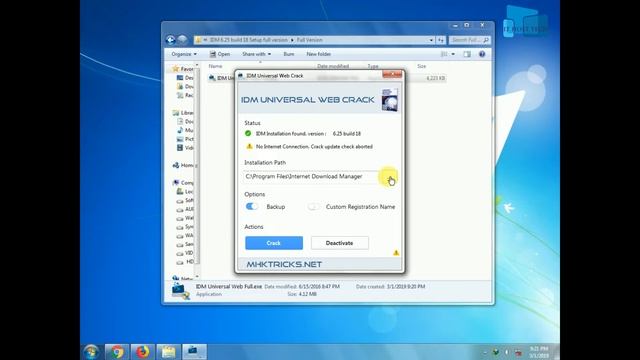Click the sidebar scrollbar up arrow
This screenshot has height=360, width=640.
(x=197, y=65)
